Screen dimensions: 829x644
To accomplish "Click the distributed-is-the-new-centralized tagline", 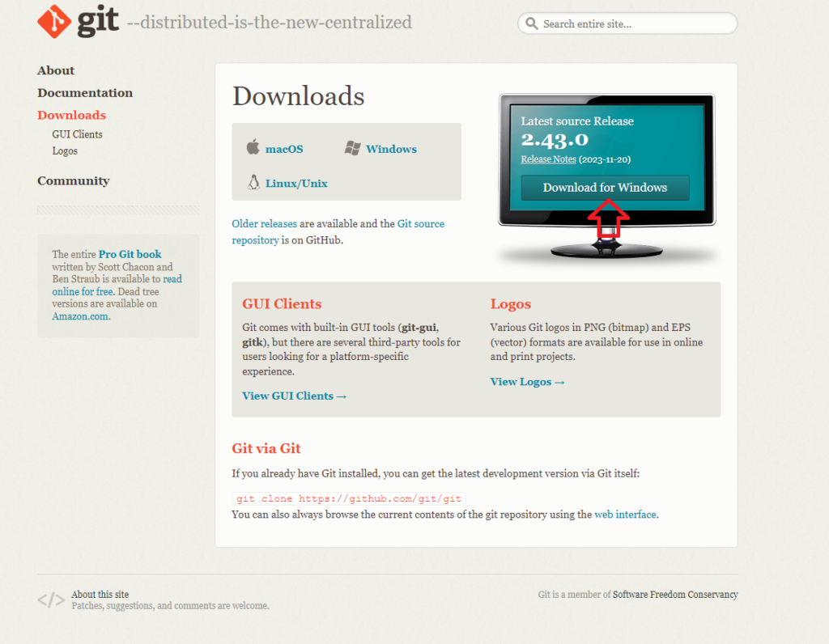I will click(269, 22).
